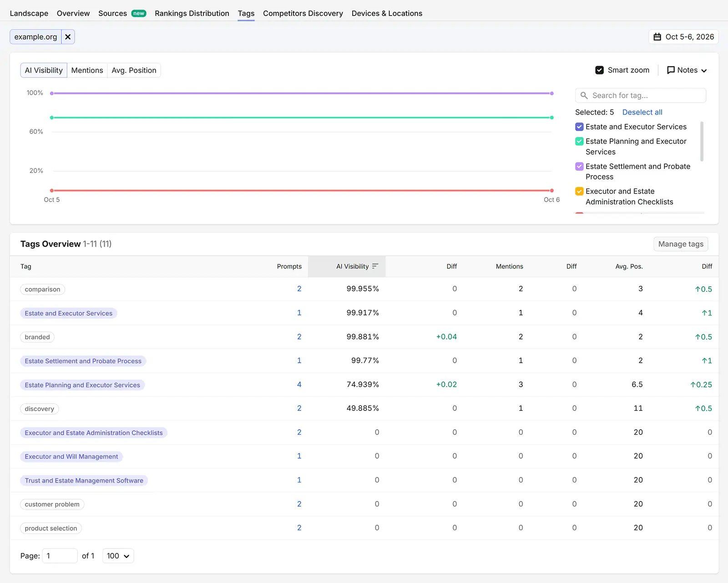Click the calendar icon beside Oct 5-6, 2026

click(657, 37)
